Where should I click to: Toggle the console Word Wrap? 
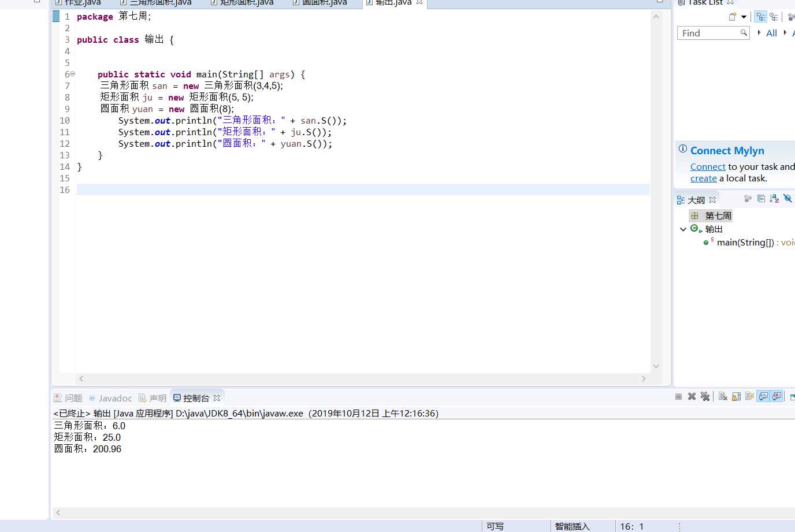[x=749, y=396]
